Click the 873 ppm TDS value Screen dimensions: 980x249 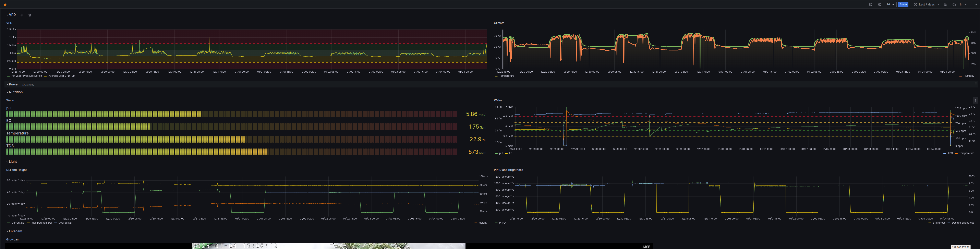(477, 152)
